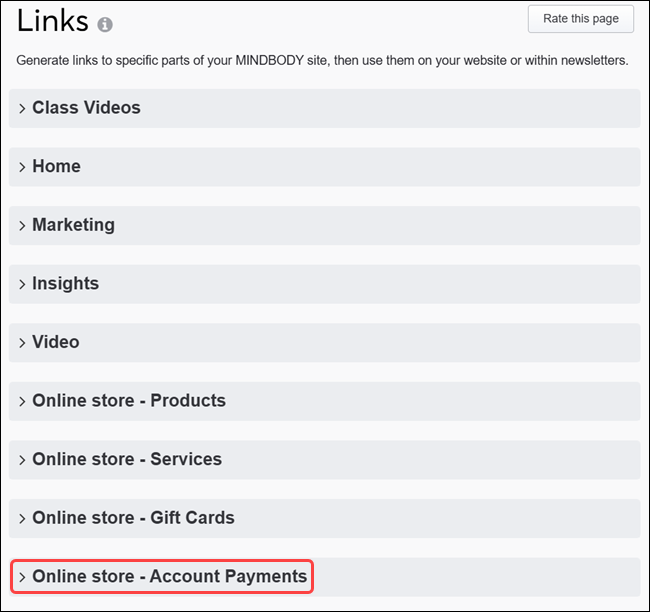The height and width of the screenshot is (612, 650).
Task: Select Online store - Account Payments title
Action: 170,577
